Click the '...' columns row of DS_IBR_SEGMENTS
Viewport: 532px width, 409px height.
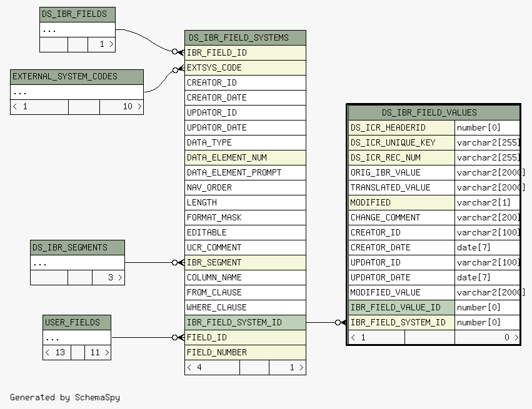tap(78, 263)
